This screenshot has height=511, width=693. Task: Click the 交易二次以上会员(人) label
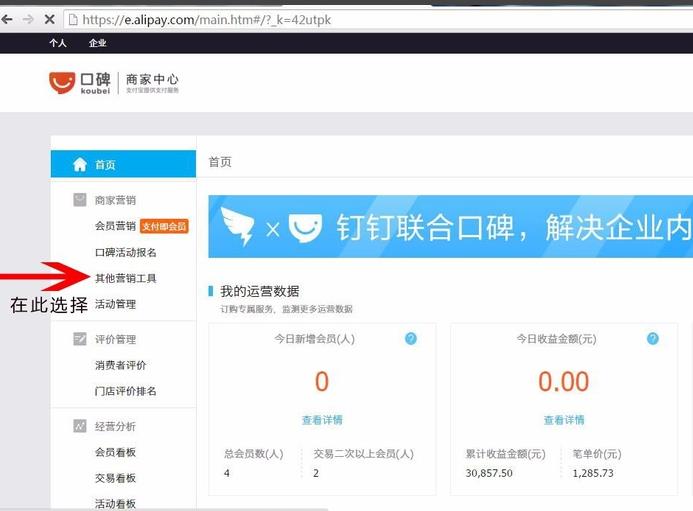click(364, 454)
